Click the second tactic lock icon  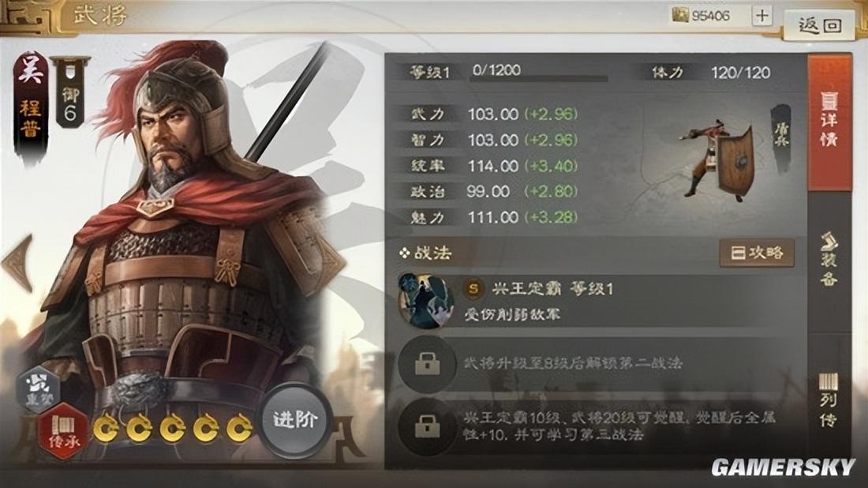pyautogui.click(x=427, y=364)
